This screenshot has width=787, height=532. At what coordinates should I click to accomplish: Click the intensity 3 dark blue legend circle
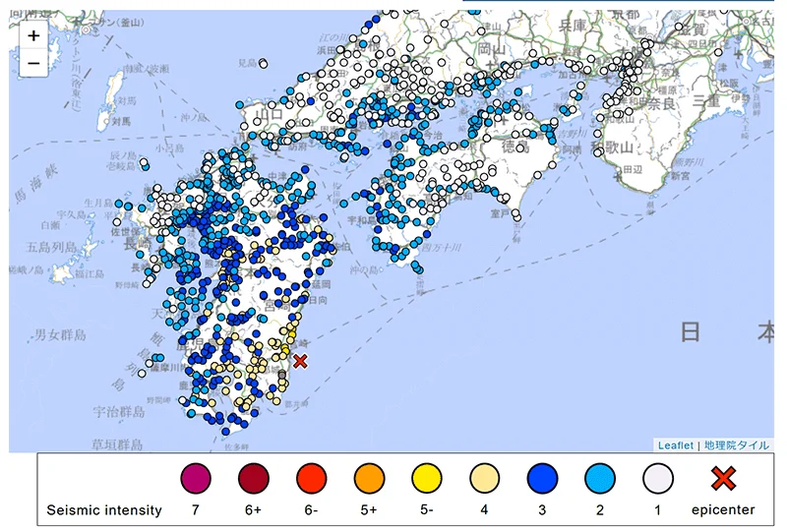pyautogui.click(x=542, y=478)
